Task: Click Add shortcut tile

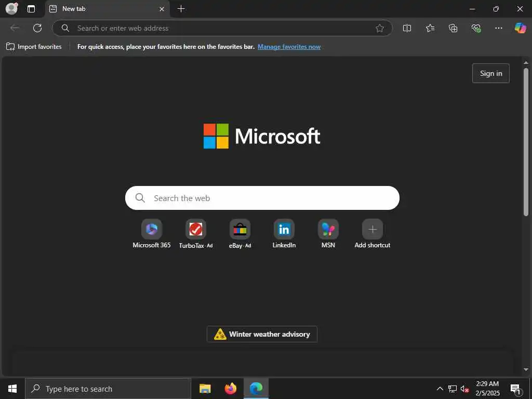Action: pos(372,234)
